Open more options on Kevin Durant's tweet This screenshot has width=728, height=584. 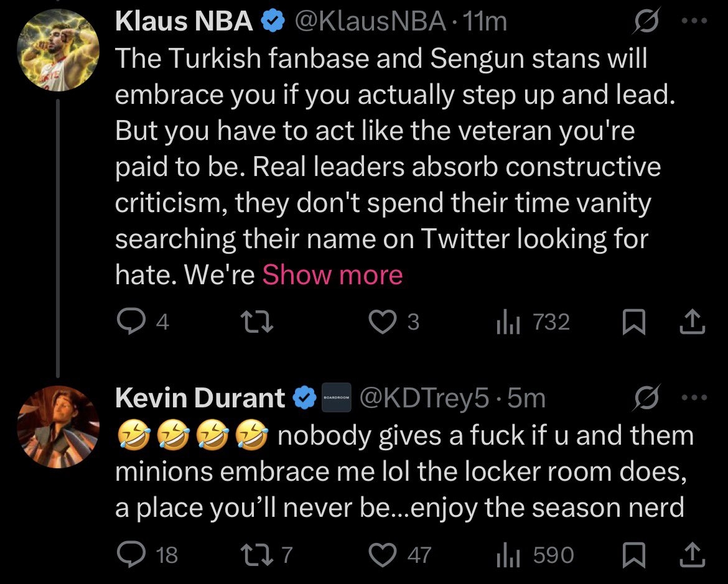695,398
